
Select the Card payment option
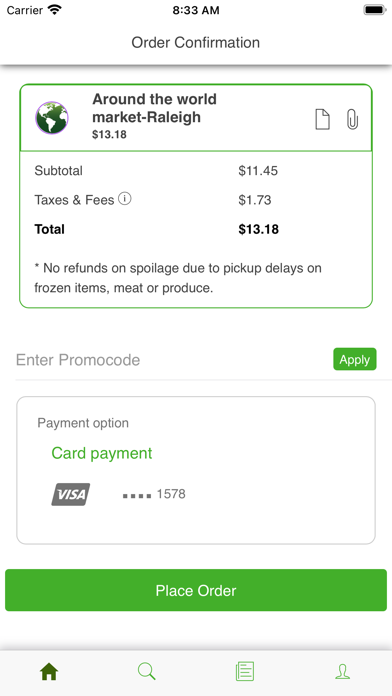[102, 453]
